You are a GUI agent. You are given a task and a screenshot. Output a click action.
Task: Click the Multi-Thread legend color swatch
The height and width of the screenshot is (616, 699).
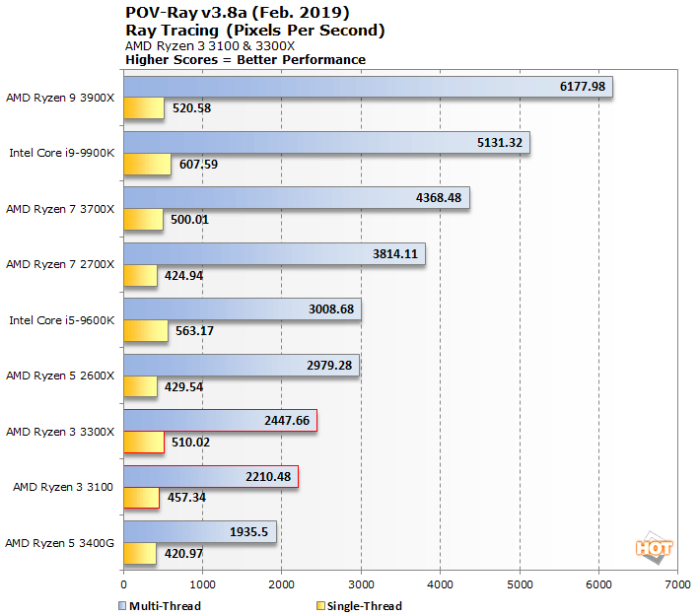122,606
